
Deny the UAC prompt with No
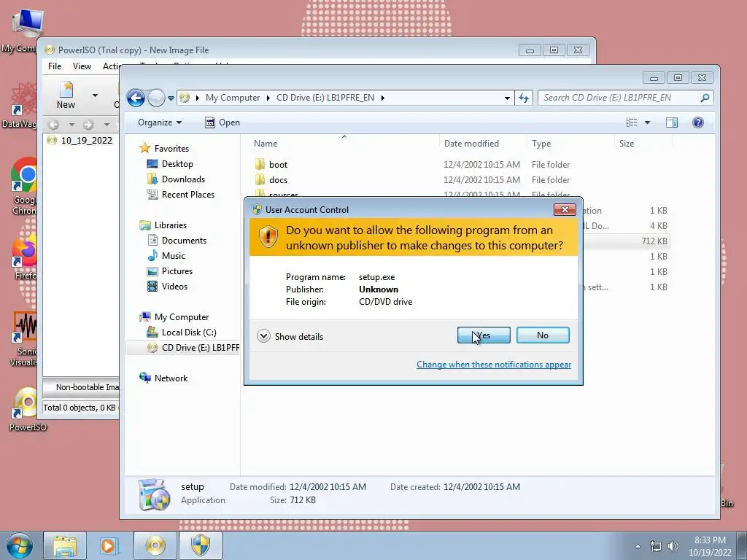543,335
